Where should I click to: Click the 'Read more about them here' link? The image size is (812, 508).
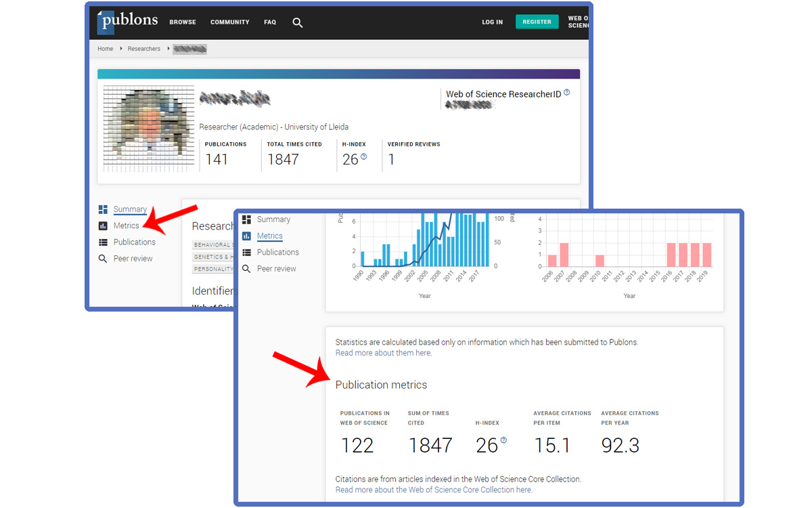coord(384,353)
